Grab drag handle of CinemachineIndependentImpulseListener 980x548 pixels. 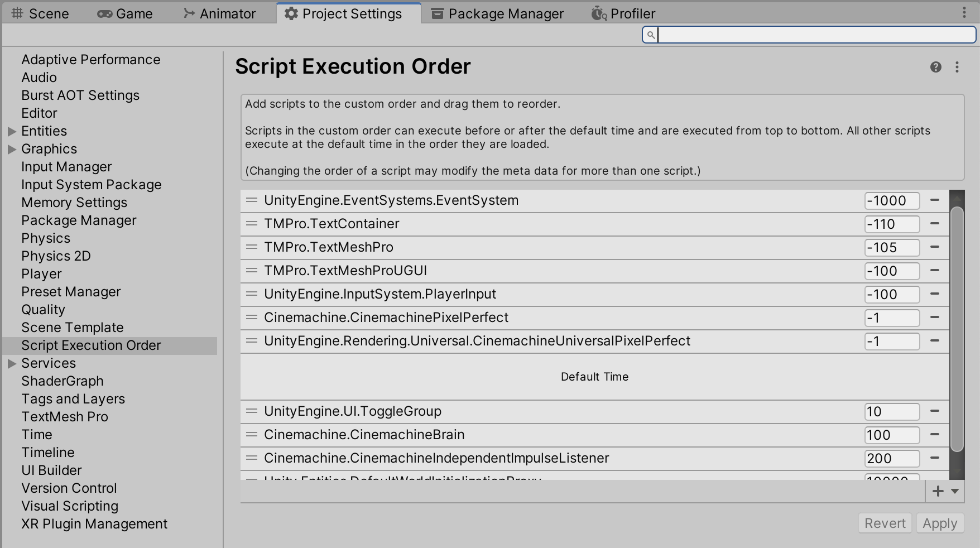(252, 458)
